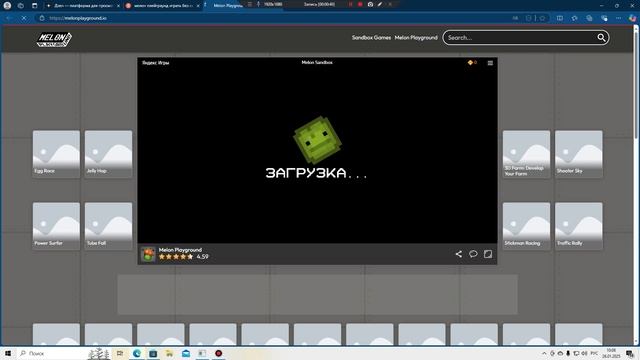Image resolution: width=640 pixels, height=360 pixels.
Task: Select recorder pencil drawing tool
Action: [x=380, y=4]
